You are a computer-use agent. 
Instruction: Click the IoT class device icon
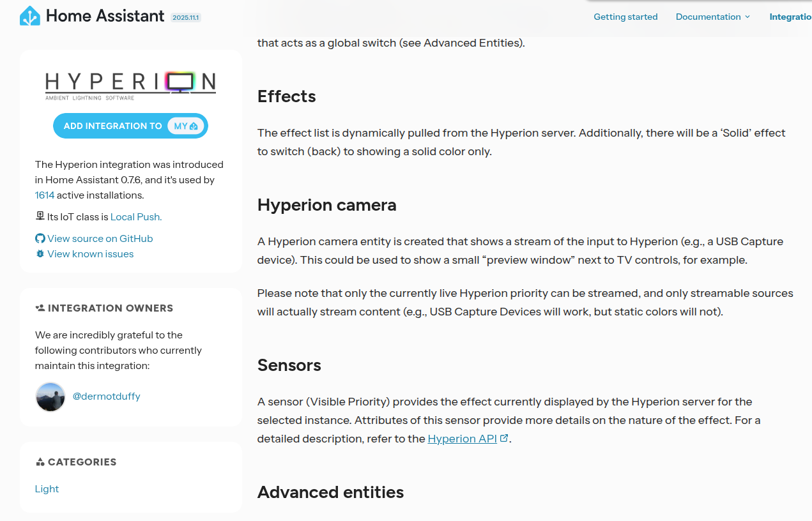pos(40,216)
